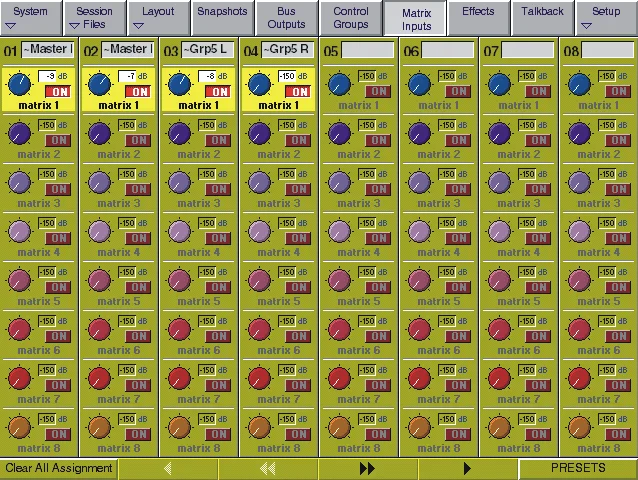Click the empty name field of channel 08
Viewport: 638px width, 480px height.
point(608,50)
